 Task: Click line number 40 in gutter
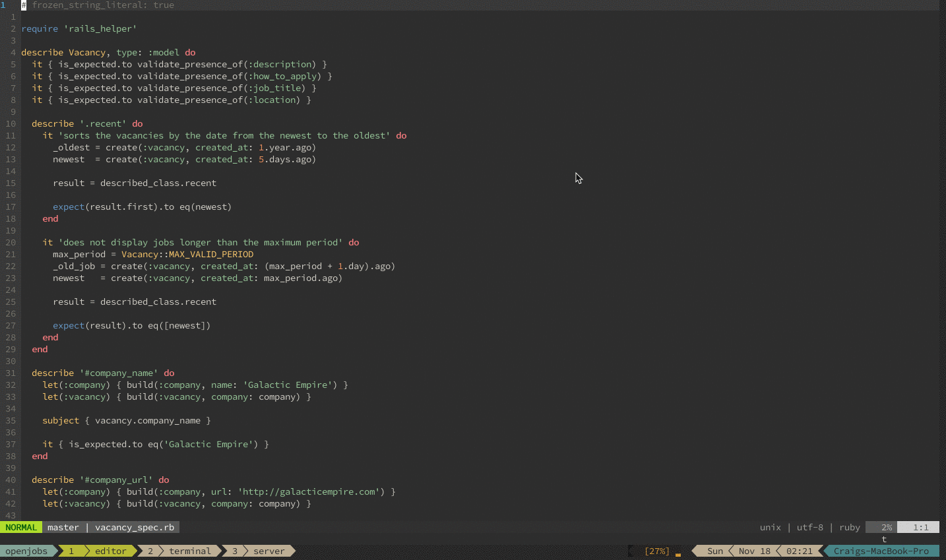pyautogui.click(x=11, y=480)
